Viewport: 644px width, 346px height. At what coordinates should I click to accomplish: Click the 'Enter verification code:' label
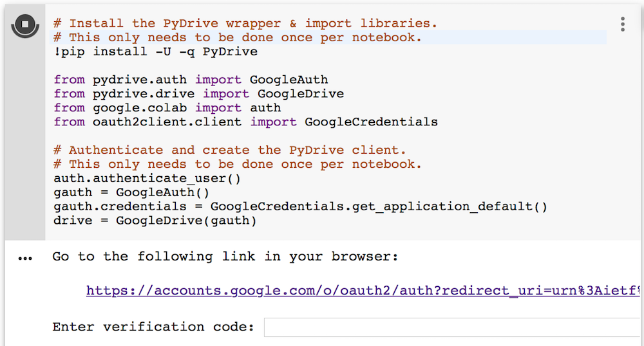click(x=153, y=327)
